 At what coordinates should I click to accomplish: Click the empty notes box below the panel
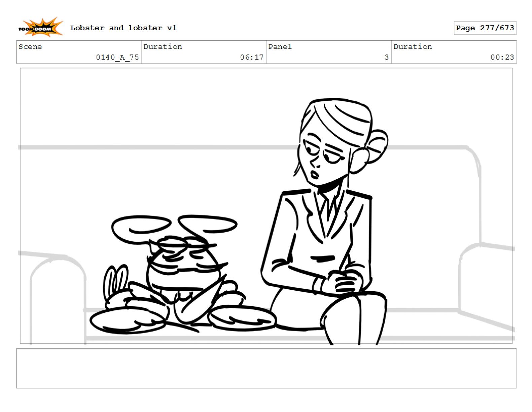(x=266, y=369)
